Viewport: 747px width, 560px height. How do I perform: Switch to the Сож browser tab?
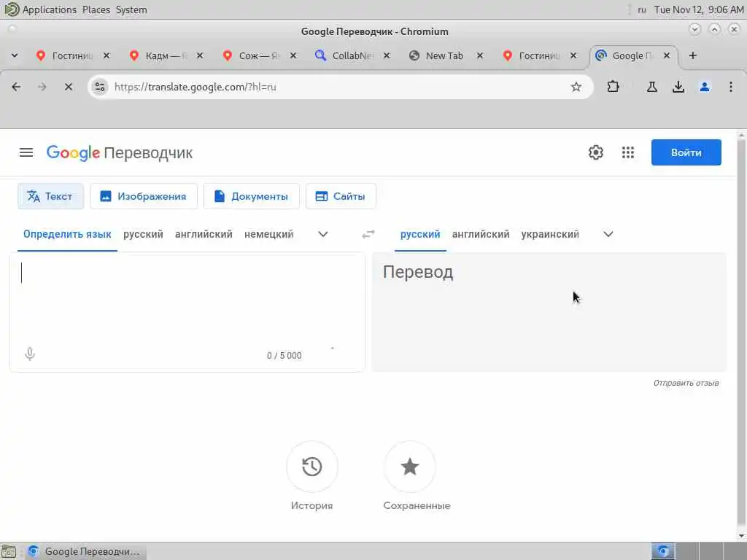pyautogui.click(x=258, y=55)
